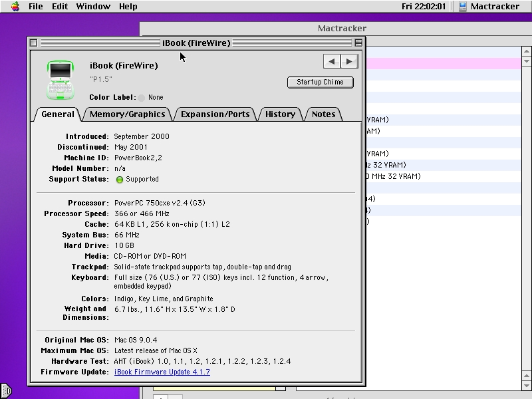Click the green Supported status indicator
This screenshot has height=399, width=532.
click(120, 180)
